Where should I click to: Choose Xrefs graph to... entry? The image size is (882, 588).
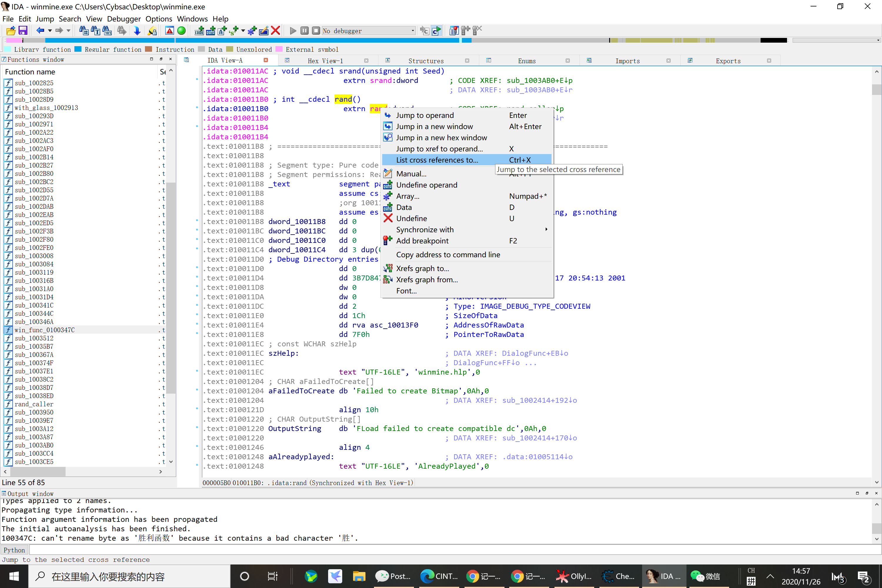point(467,268)
